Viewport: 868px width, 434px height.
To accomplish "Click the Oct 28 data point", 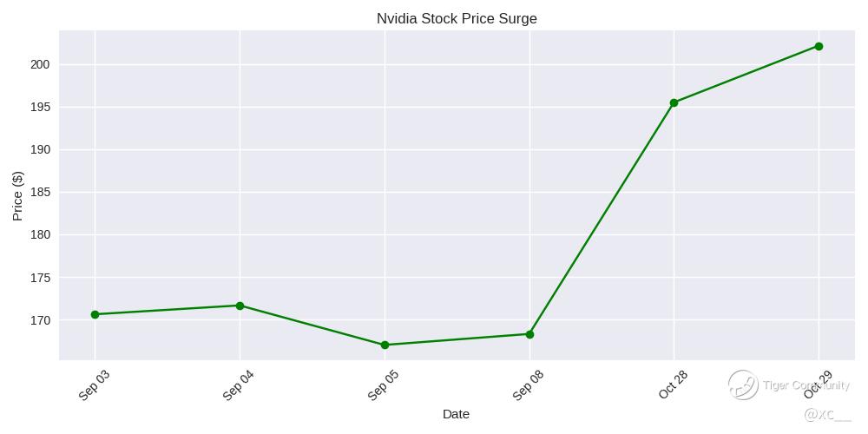I will pos(674,102).
